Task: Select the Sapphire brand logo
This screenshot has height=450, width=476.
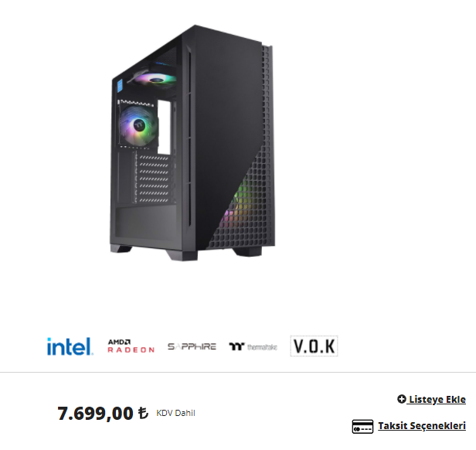Action: pyautogui.click(x=192, y=346)
